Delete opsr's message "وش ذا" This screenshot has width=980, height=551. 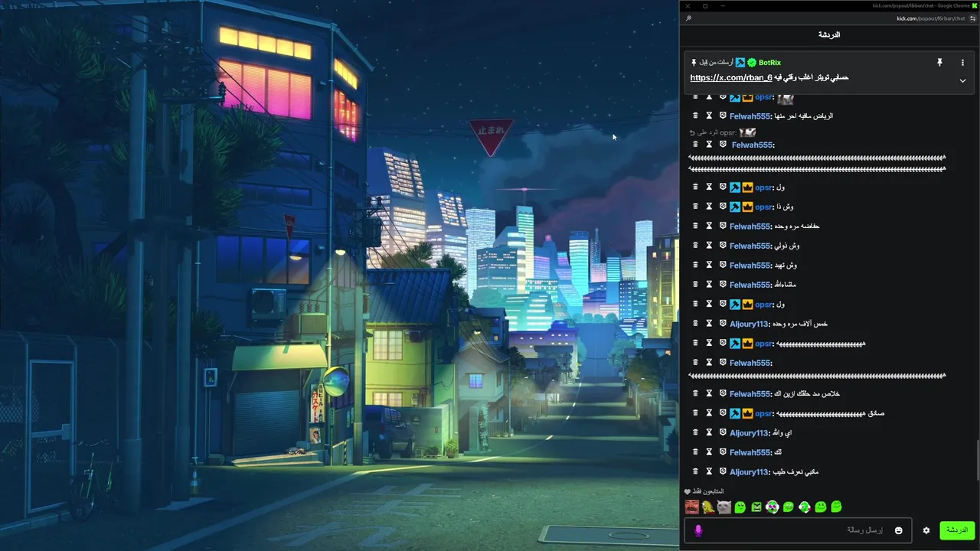695,207
